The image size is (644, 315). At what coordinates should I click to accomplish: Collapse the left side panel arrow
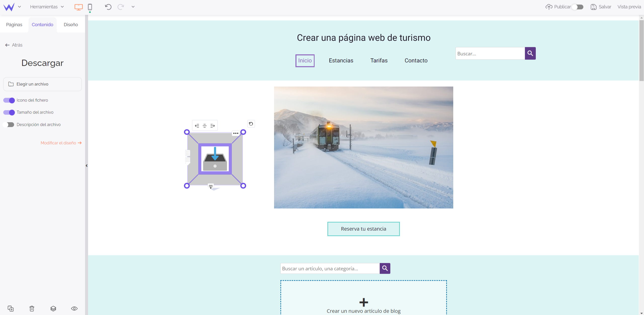87,166
